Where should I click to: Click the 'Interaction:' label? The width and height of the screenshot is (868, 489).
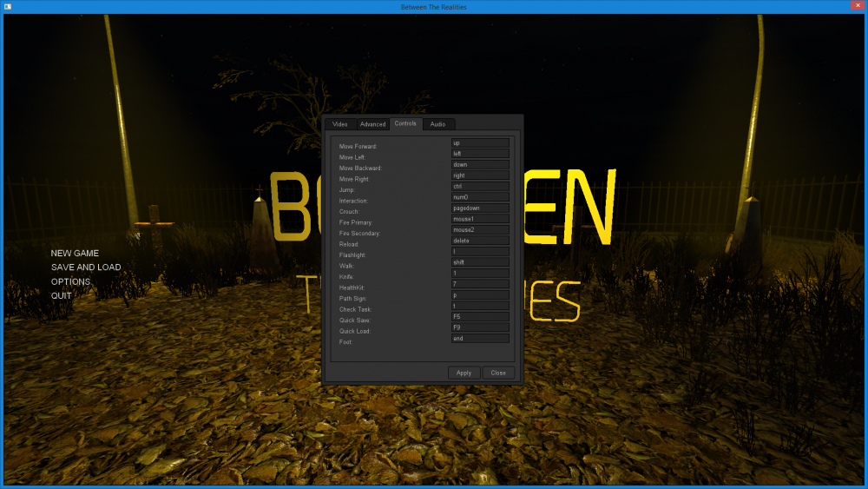pos(353,201)
